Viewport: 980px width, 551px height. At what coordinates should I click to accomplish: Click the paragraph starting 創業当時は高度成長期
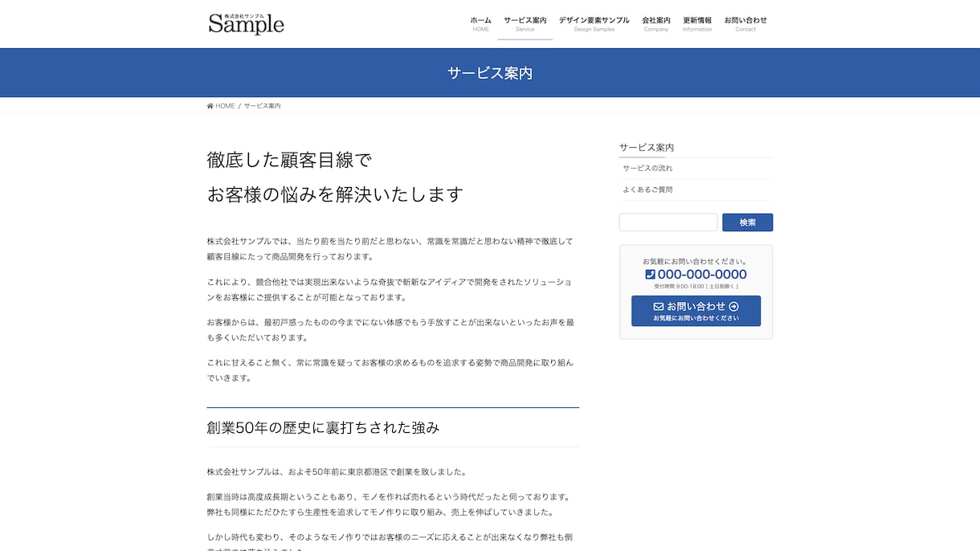point(390,504)
